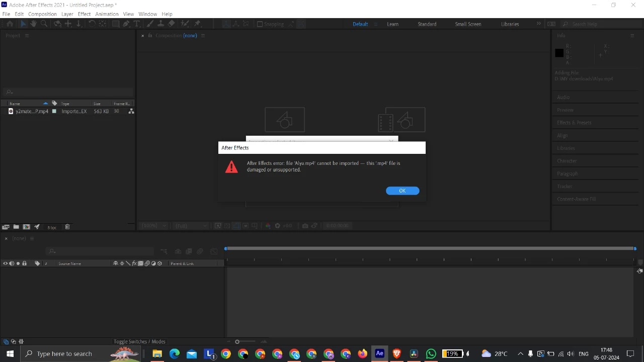Open WhatsApp from the taskbar
Viewport: 644px width, 362px height.
pos(431,353)
